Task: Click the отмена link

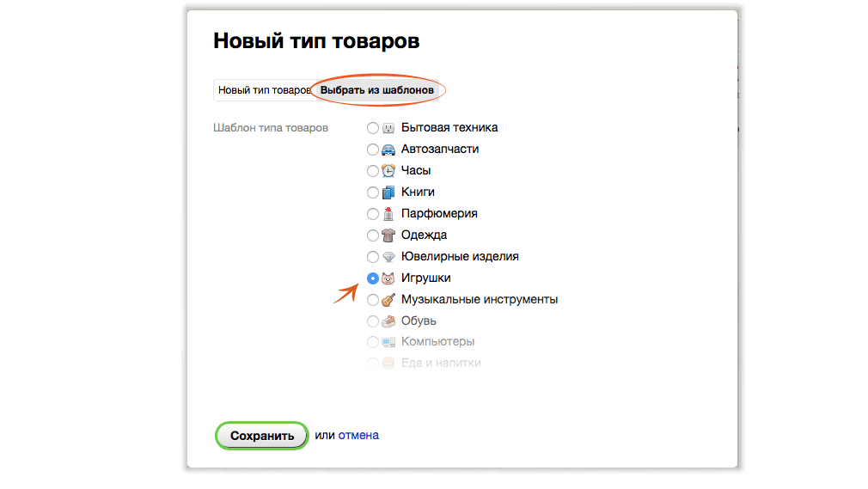Action: (358, 435)
